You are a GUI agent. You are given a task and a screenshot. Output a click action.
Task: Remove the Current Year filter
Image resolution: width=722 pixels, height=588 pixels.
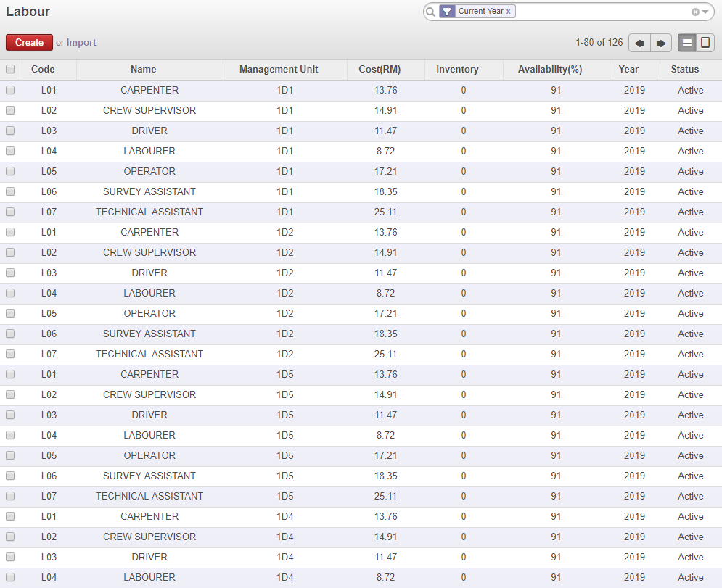point(509,12)
